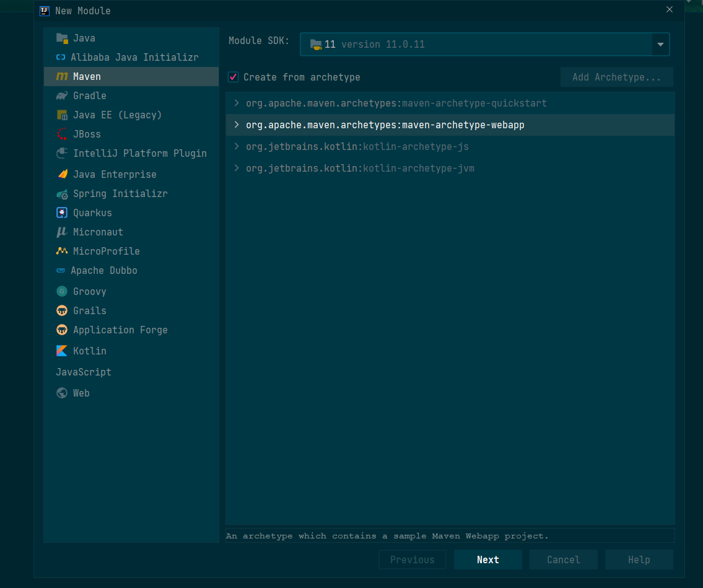Select Kotlin module type
The image size is (703, 588).
click(x=131, y=351)
